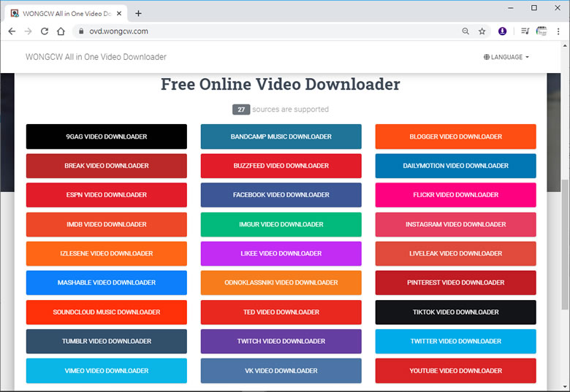Image resolution: width=570 pixels, height=392 pixels.
Task: Open a new browser tab
Action: click(x=138, y=13)
